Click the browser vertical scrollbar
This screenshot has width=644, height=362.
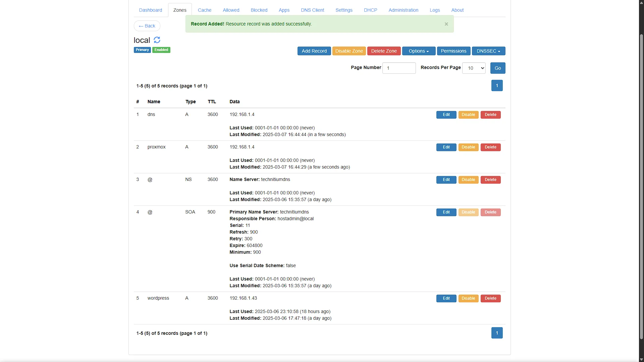point(641,186)
